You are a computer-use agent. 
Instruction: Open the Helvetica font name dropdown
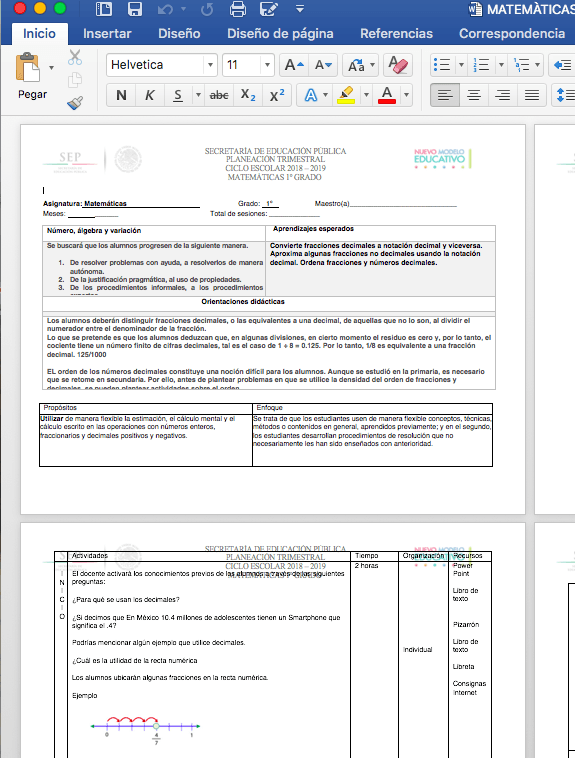pyautogui.click(x=210, y=65)
